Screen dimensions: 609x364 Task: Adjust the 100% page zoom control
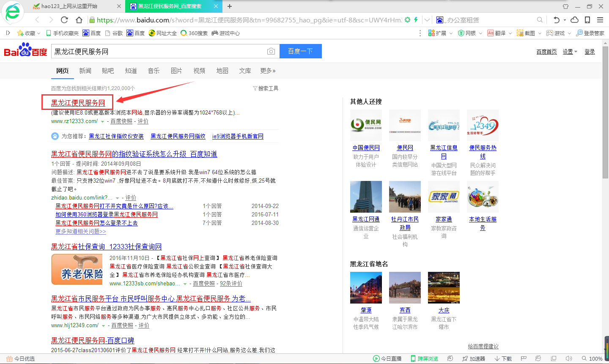pos(592,359)
